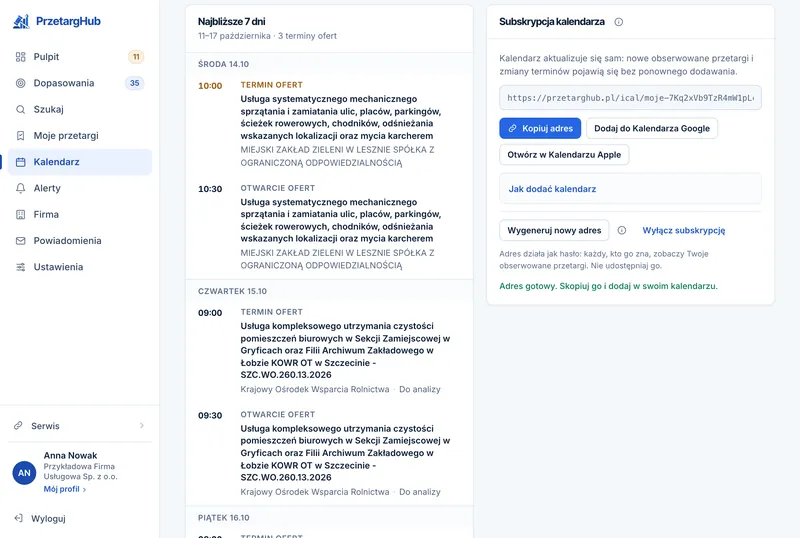Click Dodaj do Kalendarza Google
The image size is (800, 538).
(x=652, y=129)
